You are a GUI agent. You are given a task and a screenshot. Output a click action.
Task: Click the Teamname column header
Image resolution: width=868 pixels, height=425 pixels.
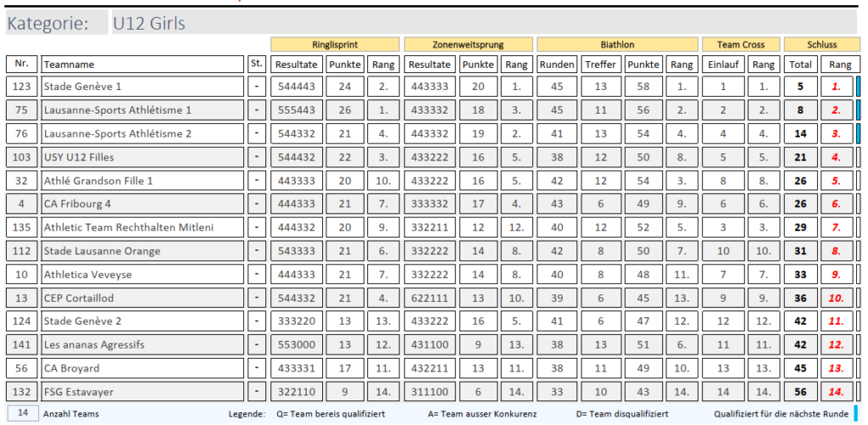142,64
